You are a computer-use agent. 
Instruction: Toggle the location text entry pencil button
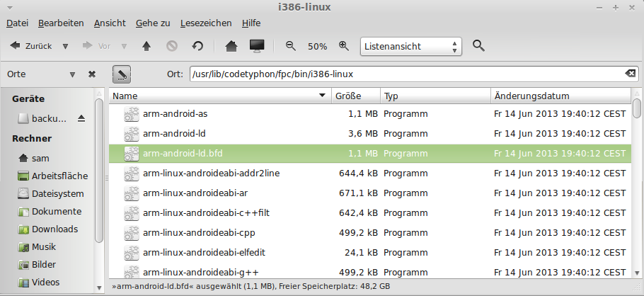122,74
